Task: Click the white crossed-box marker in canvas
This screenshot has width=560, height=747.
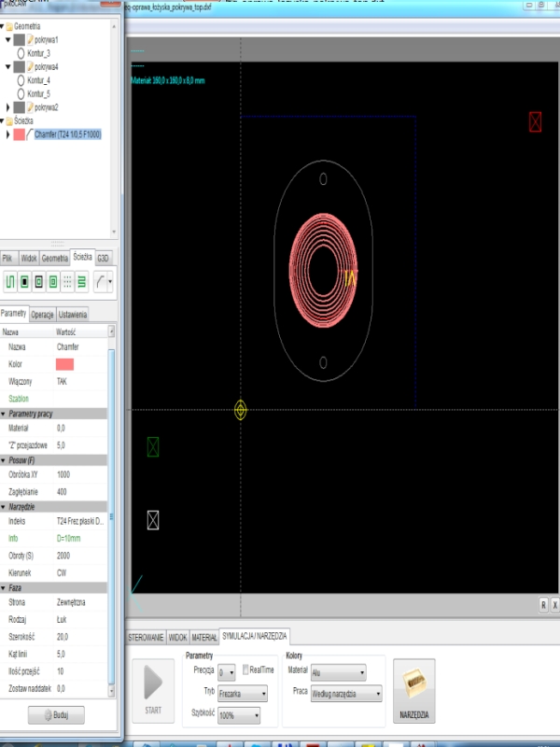Action: [153, 520]
